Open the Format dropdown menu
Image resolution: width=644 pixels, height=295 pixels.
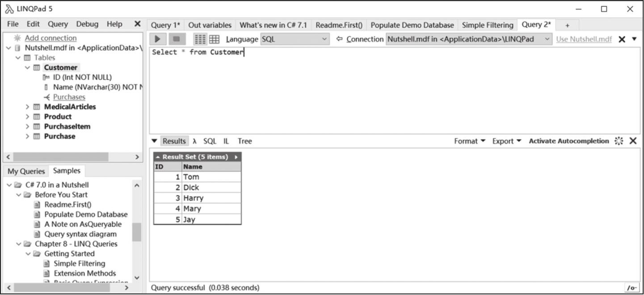pyautogui.click(x=470, y=141)
